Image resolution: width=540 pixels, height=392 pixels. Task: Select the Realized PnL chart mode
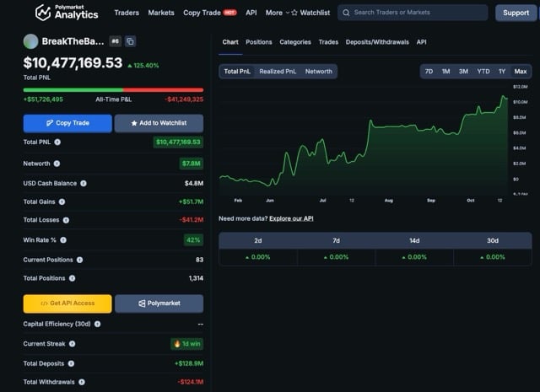[x=278, y=72]
